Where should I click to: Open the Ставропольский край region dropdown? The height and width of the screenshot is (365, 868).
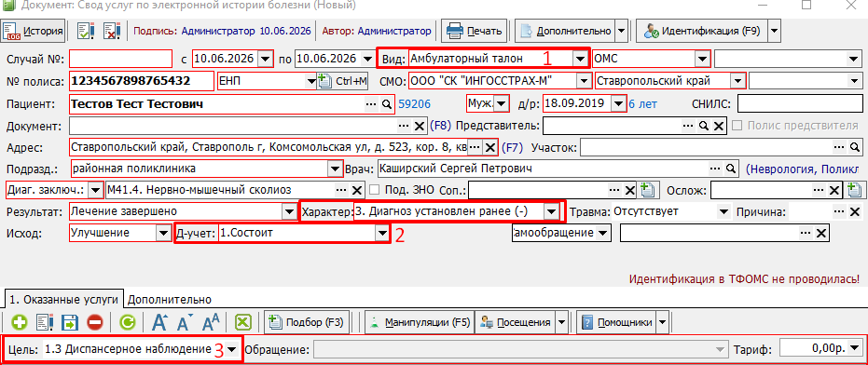click(x=737, y=81)
